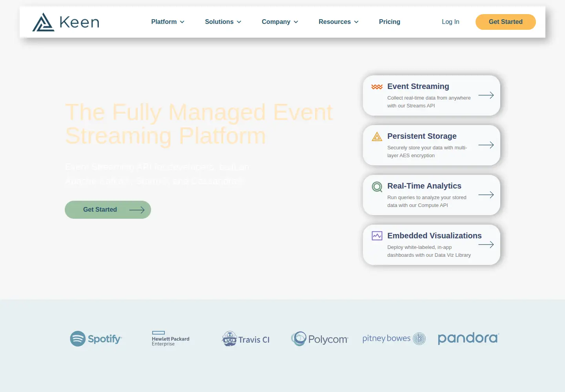Open the Platform menu label
Viewport: 565px width, 392px height.
coord(164,22)
